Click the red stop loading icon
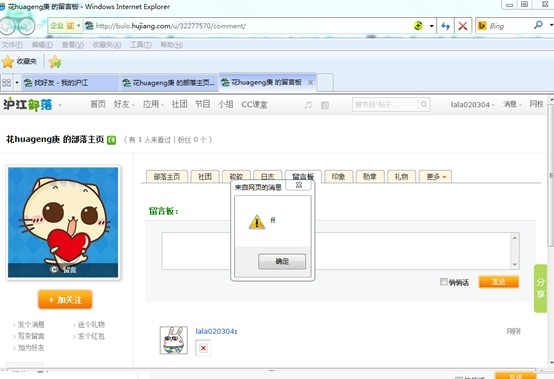The height and width of the screenshot is (379, 554). tap(462, 26)
